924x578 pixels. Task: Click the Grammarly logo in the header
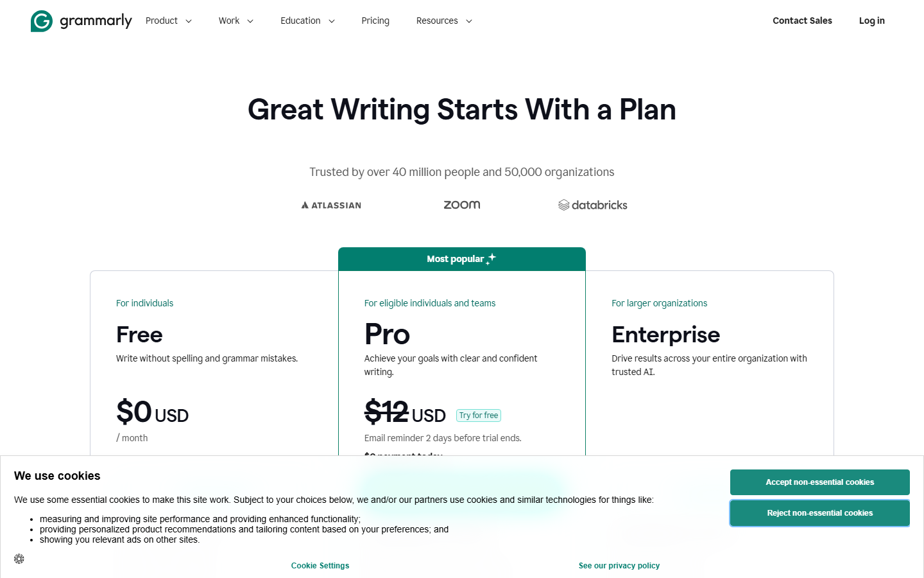point(81,21)
